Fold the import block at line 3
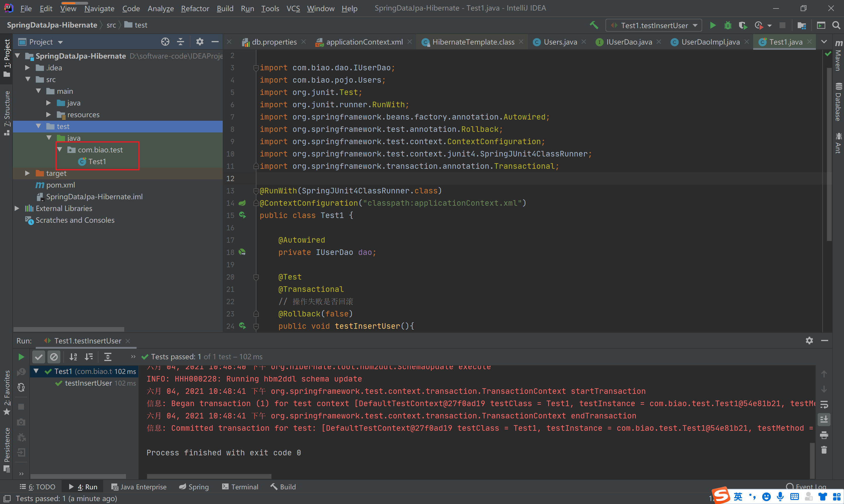 click(256, 68)
